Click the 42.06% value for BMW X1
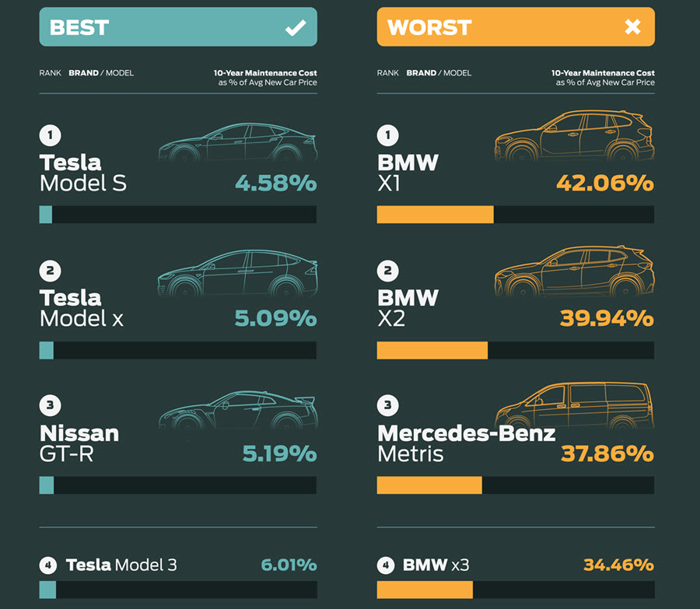This screenshot has width=700, height=609. click(604, 184)
